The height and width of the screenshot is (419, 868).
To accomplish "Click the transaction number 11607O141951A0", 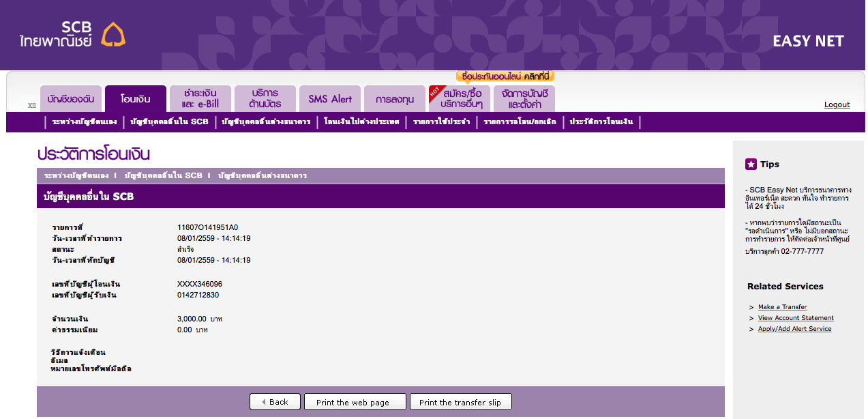I will (x=207, y=227).
